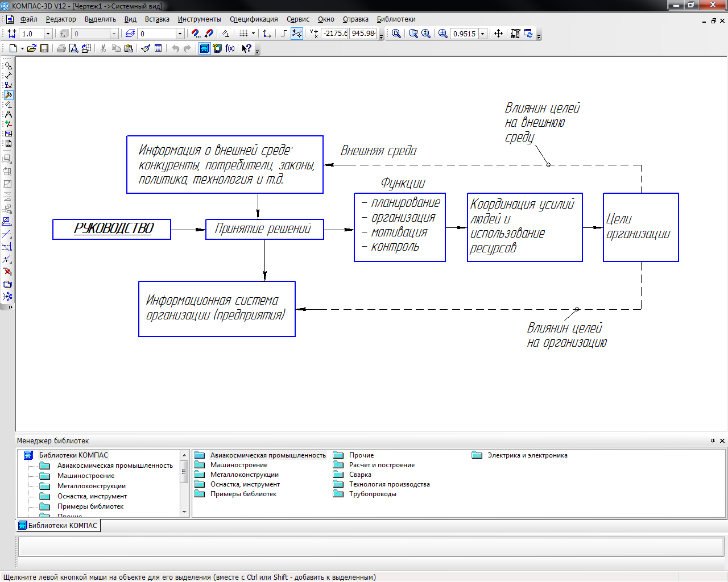Open the zoom scale 0.9515 dropdown
Image resolution: width=728 pixels, height=582 pixels.
[483, 34]
